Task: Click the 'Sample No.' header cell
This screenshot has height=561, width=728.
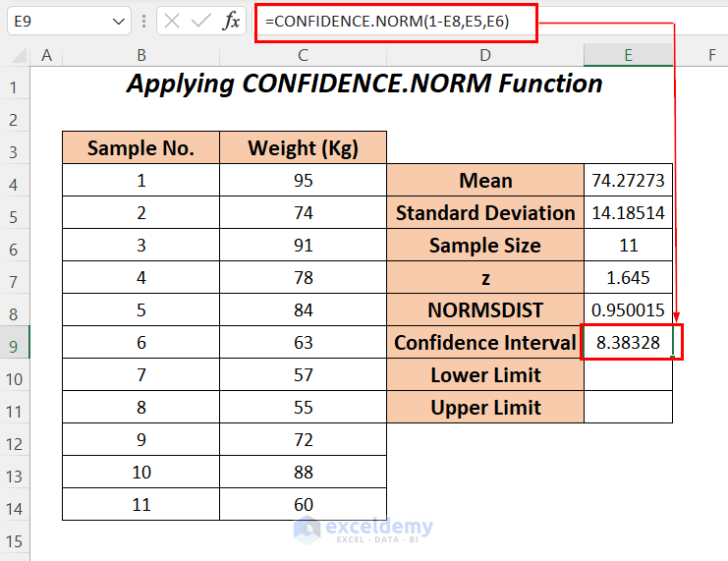Action: coord(141,147)
